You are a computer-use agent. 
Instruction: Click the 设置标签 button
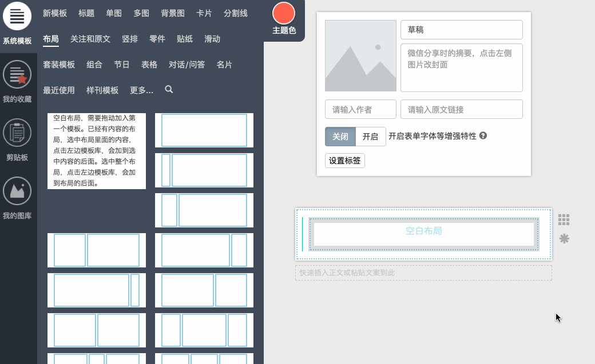[345, 161]
